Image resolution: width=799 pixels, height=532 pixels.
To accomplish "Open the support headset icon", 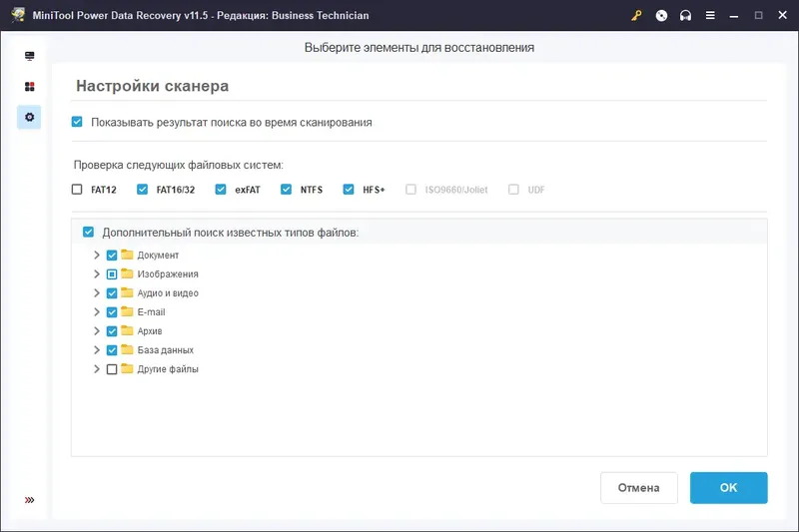I will 685,15.
